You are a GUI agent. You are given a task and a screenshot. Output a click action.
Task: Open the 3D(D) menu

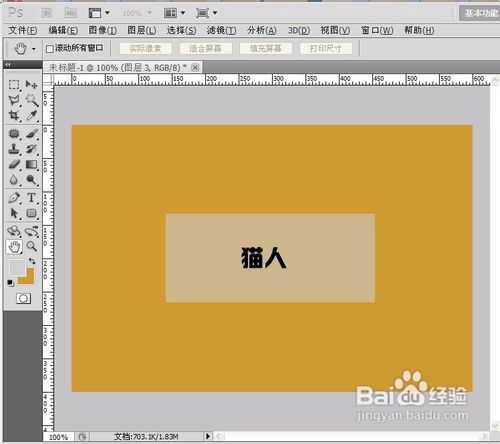(299, 30)
